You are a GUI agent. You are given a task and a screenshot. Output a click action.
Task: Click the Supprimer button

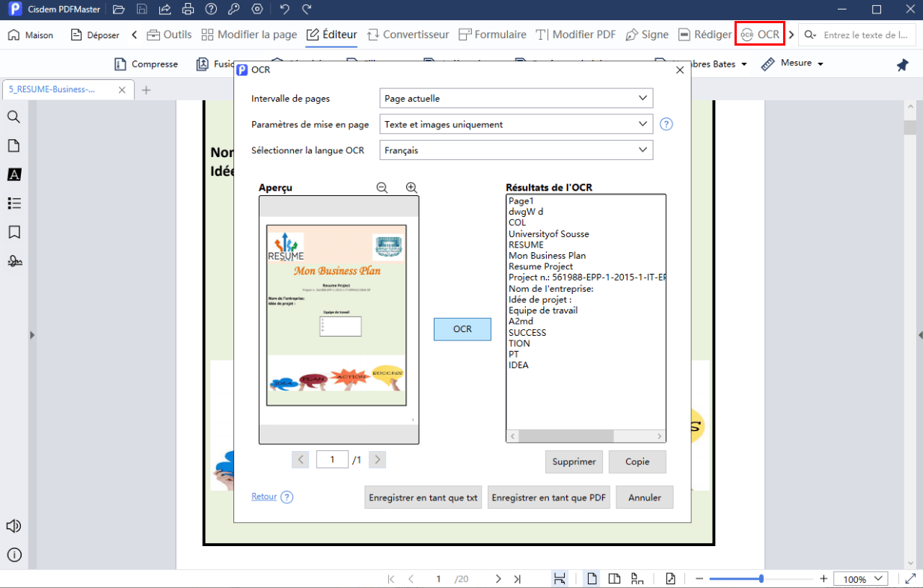(x=574, y=462)
